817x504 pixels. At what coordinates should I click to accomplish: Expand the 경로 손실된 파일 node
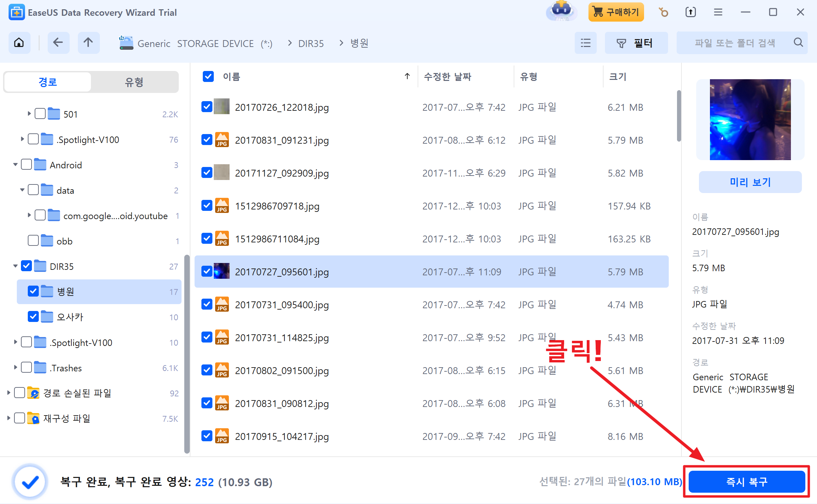coord(8,393)
